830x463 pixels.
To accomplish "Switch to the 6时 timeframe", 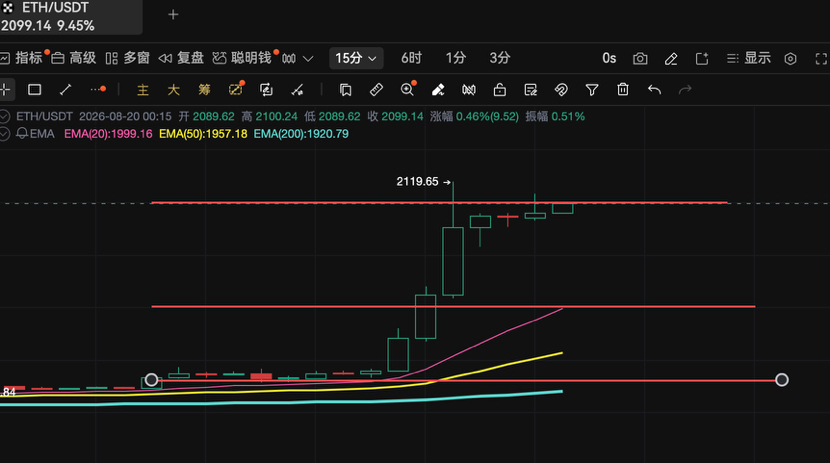I will point(411,58).
